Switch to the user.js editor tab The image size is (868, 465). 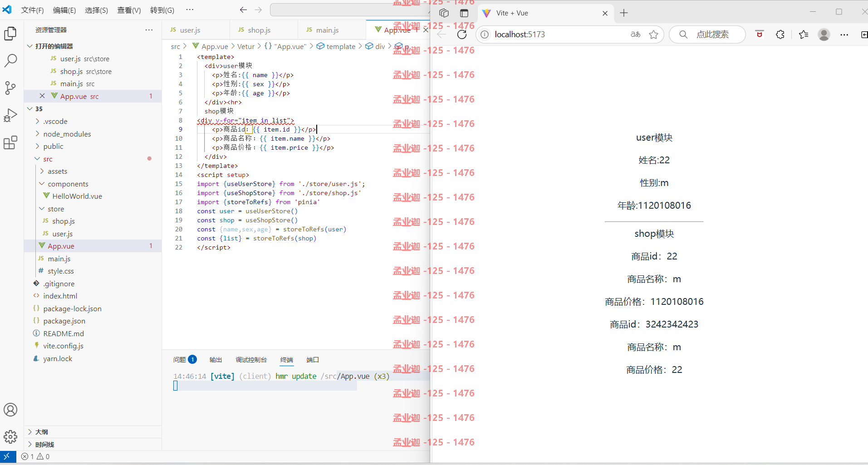point(196,30)
